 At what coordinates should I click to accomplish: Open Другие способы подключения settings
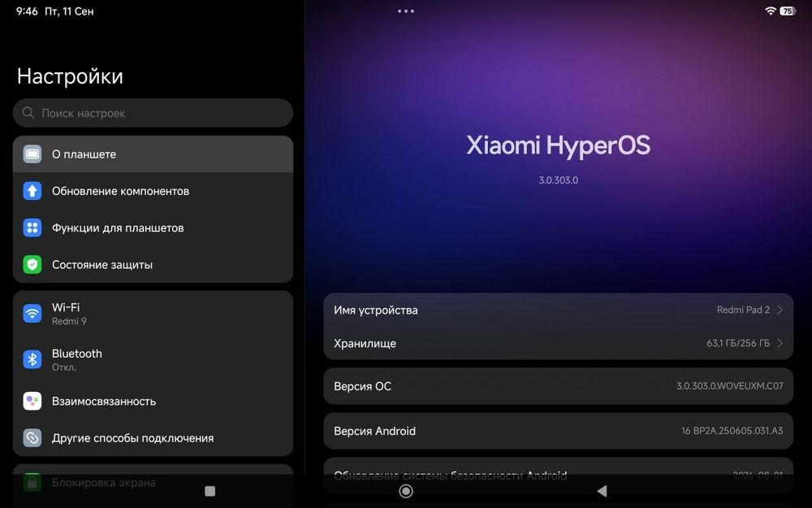[153, 438]
